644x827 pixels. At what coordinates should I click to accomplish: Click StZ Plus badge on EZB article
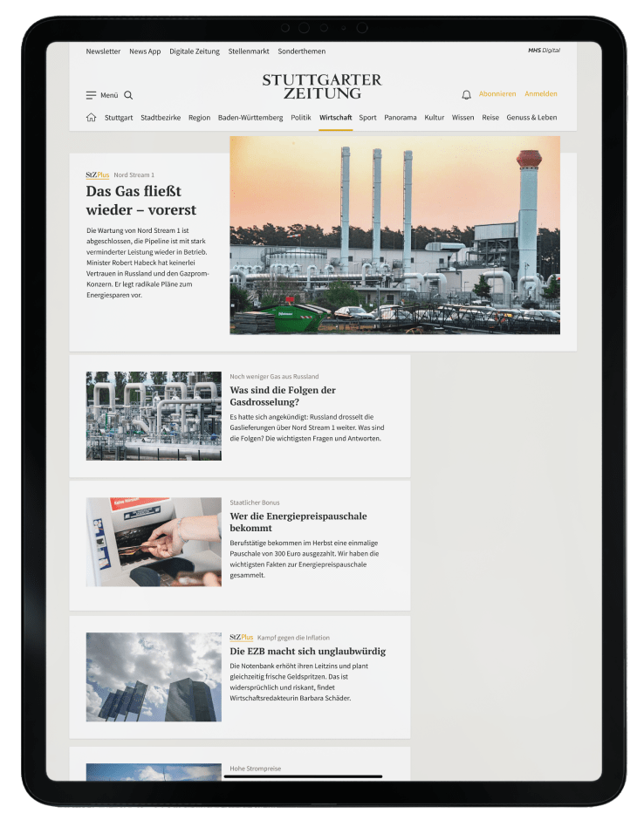point(241,638)
